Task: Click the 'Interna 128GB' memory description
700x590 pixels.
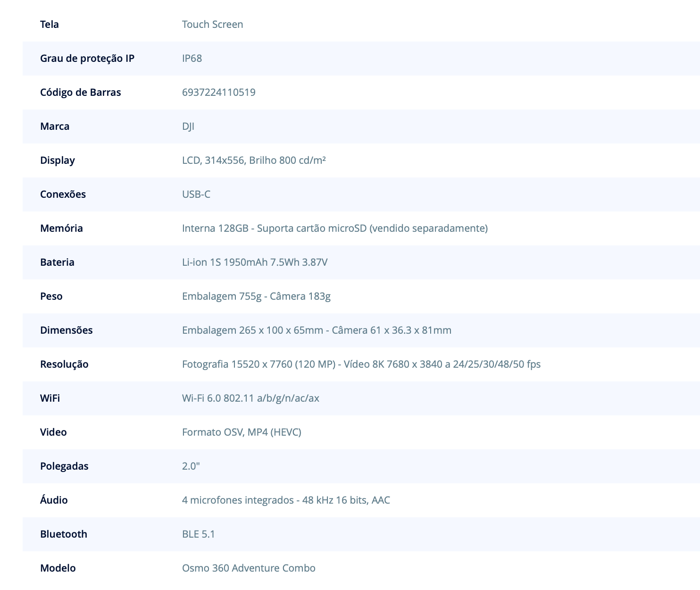Action: [x=335, y=228]
